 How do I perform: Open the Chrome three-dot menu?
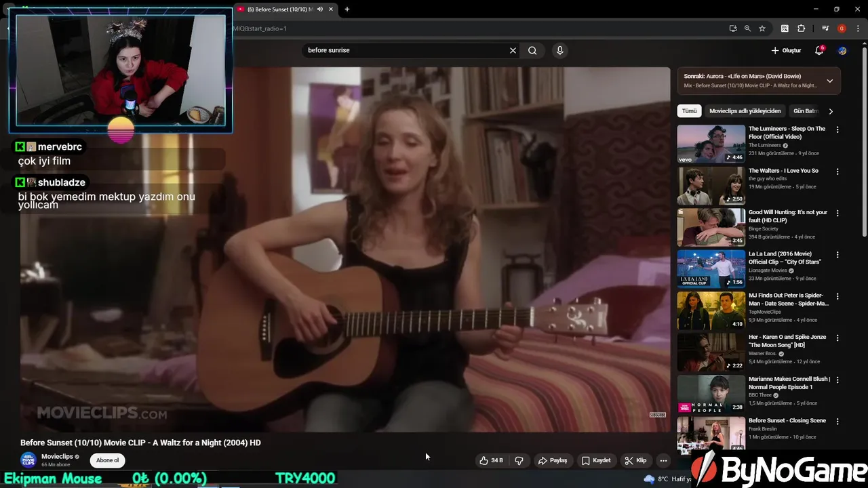coord(857,28)
